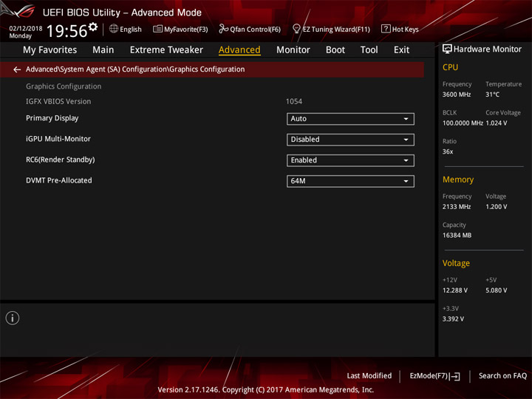Click the 19:56 clock time
The height and width of the screenshot is (399, 532).
(x=66, y=31)
